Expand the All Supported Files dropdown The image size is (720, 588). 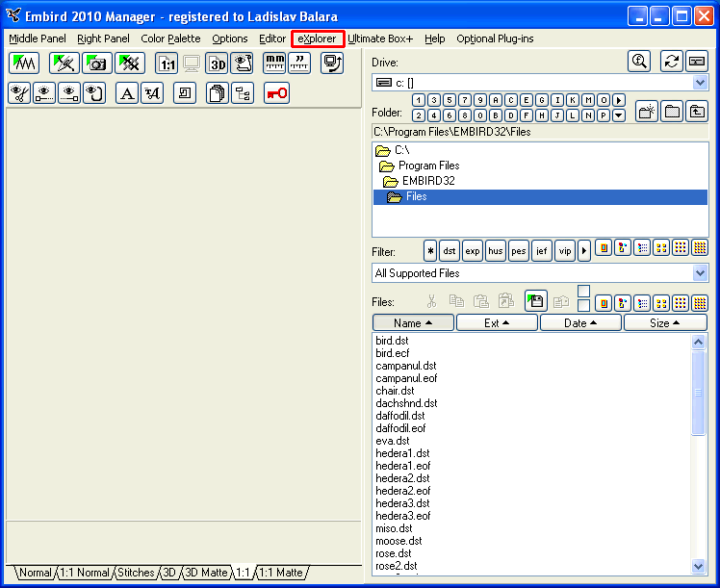700,273
